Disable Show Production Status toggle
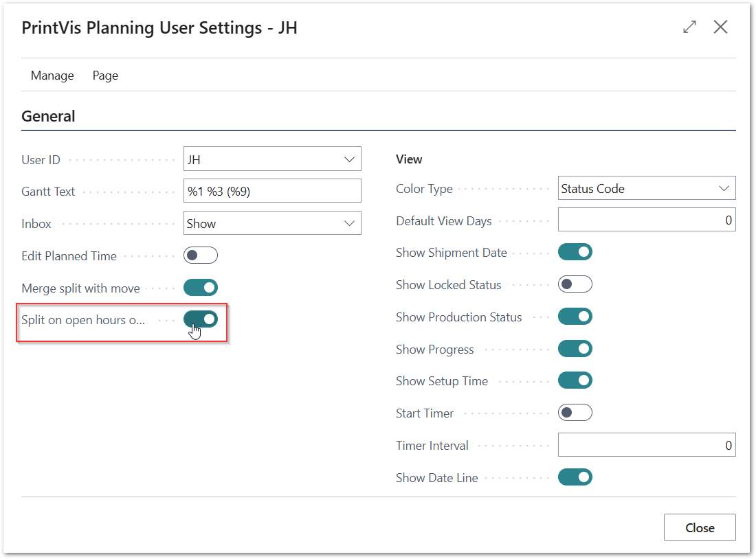The width and height of the screenshot is (756, 559). (575, 317)
